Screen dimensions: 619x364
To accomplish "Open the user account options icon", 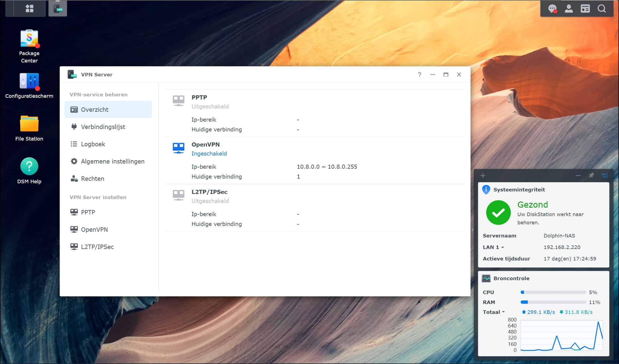I will [x=569, y=9].
